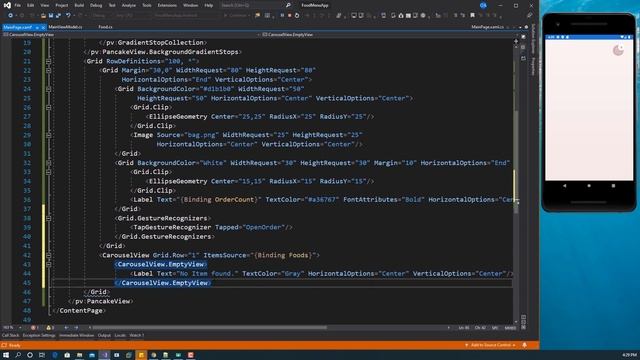640x360 pixels.
Task: Click the pin icon on MainPage.xaml tab
Action: click(37, 27)
